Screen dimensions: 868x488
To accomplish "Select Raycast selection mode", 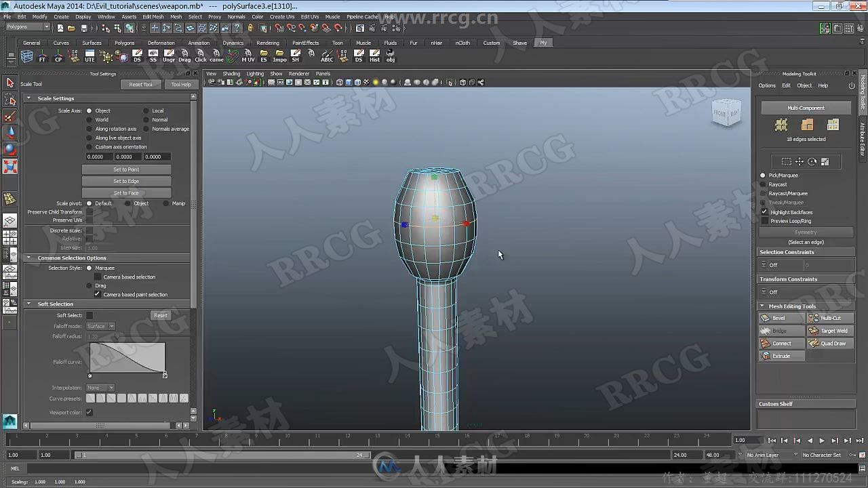I will [763, 184].
